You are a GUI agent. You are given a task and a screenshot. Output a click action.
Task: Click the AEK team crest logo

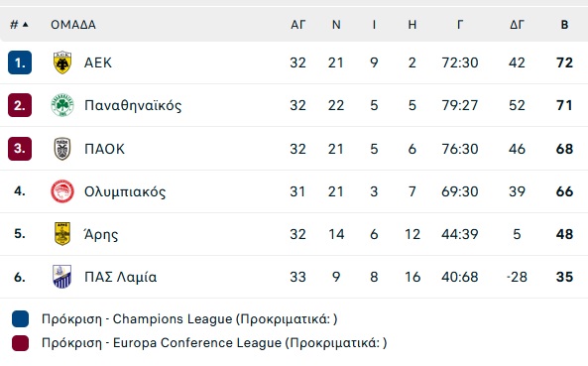pos(62,62)
